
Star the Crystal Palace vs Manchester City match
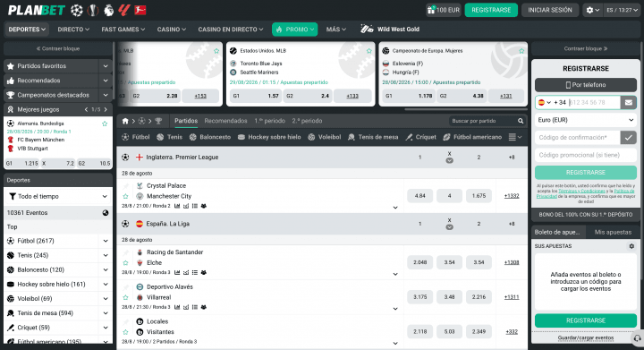click(x=126, y=196)
